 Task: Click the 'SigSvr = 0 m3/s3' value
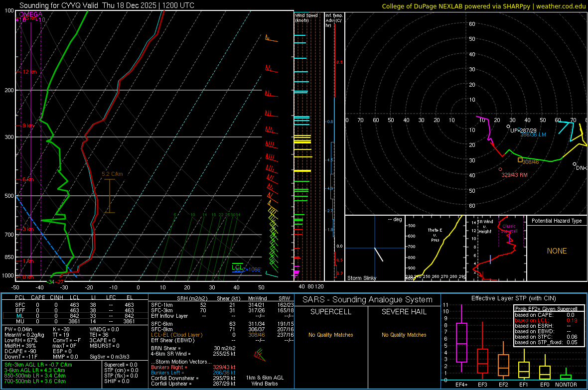pos(110,357)
